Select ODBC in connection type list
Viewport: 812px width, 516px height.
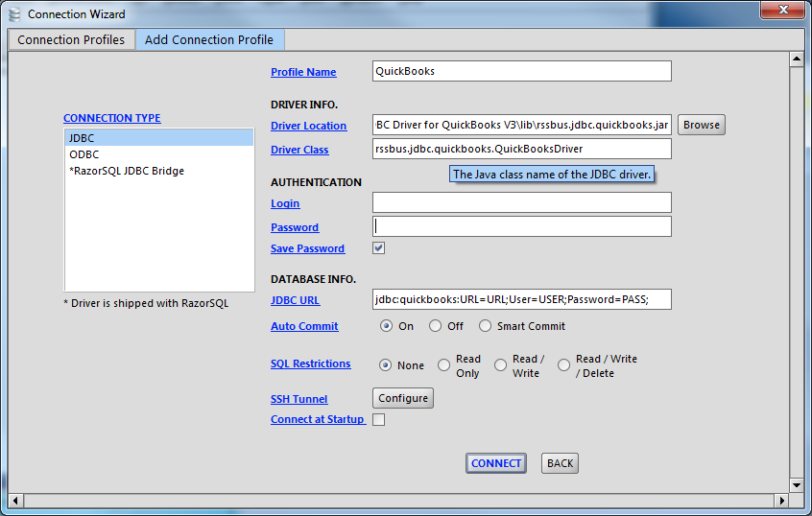[84, 154]
